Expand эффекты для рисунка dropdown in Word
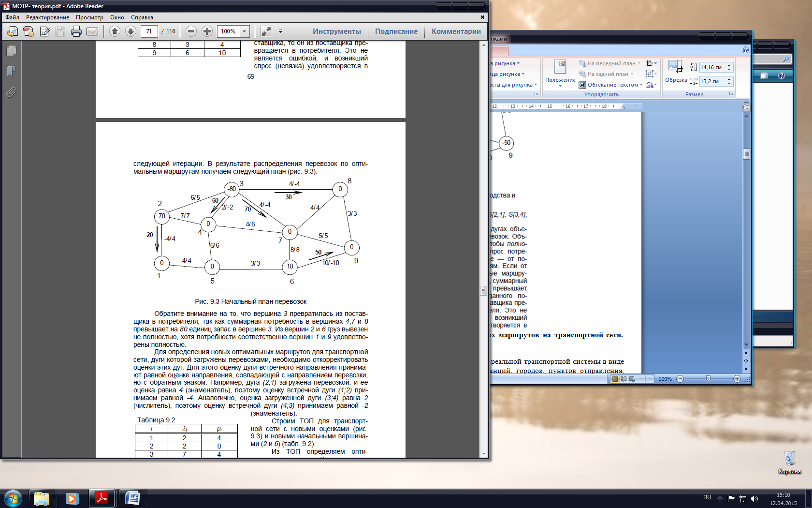This screenshot has width=812, height=508. pyautogui.click(x=536, y=85)
